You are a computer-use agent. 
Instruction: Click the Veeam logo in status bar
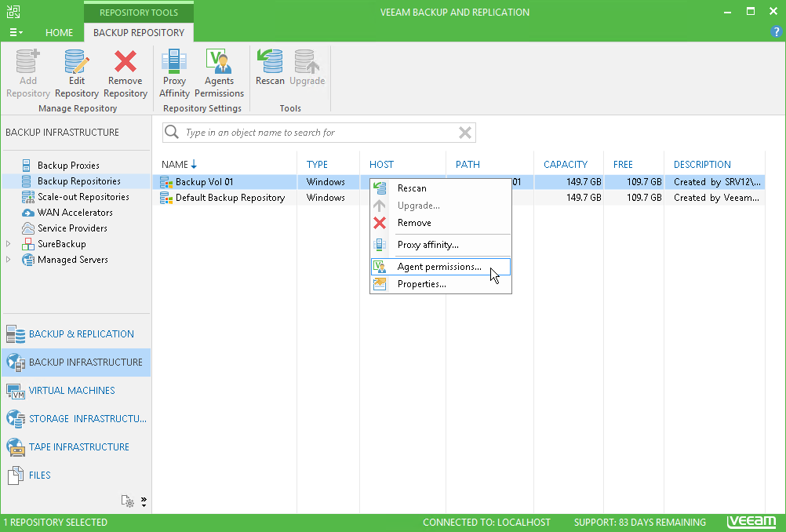pyautogui.click(x=751, y=522)
